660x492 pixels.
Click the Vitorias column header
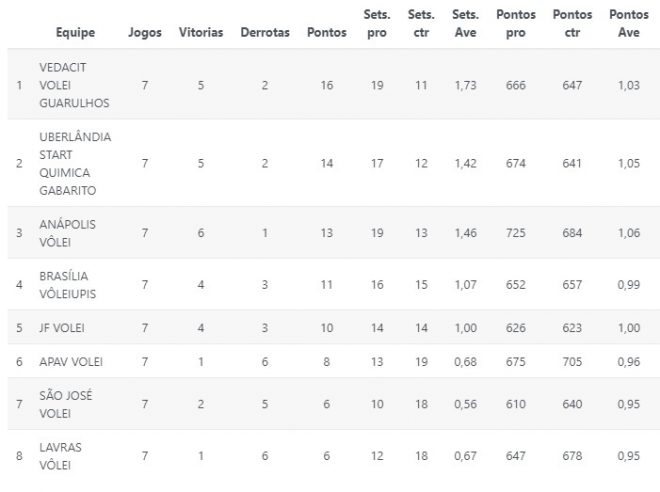[x=201, y=32]
